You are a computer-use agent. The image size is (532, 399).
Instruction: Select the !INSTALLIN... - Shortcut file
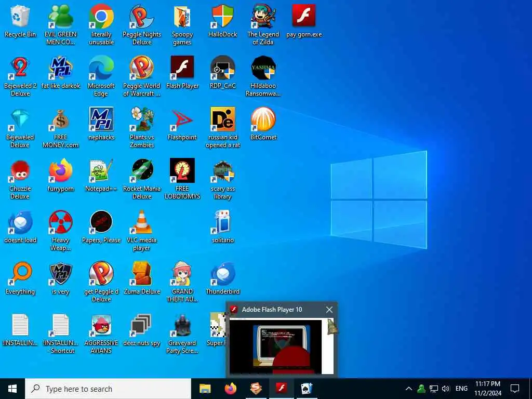[x=60, y=334]
